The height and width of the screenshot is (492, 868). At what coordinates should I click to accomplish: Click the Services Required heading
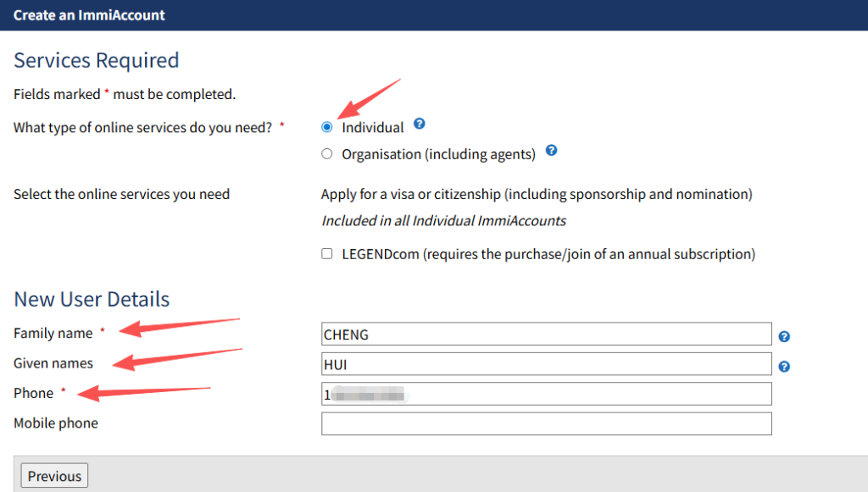pyautogui.click(x=97, y=60)
